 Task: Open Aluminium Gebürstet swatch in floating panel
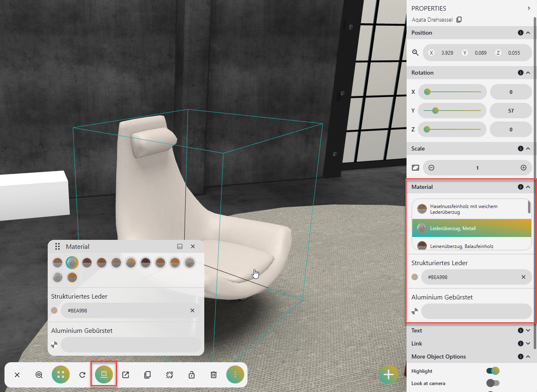(54, 345)
